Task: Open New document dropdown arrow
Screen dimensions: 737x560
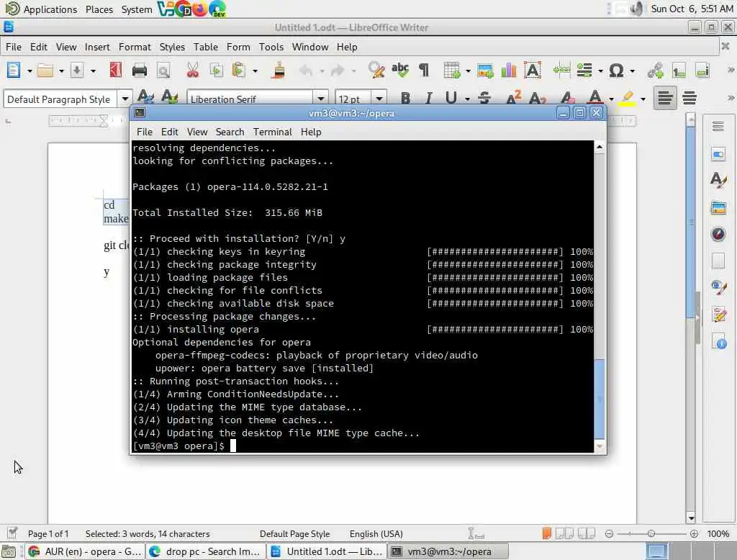Action: 29,71
